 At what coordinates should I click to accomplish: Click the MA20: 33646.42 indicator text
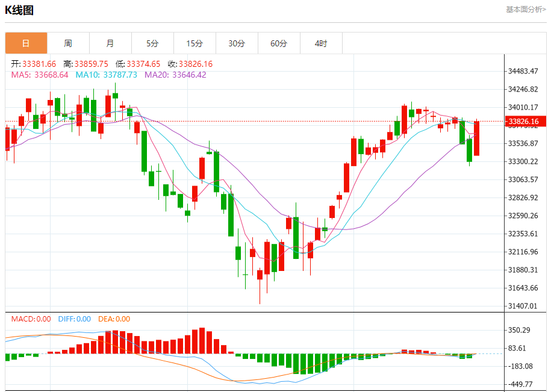tap(175, 75)
